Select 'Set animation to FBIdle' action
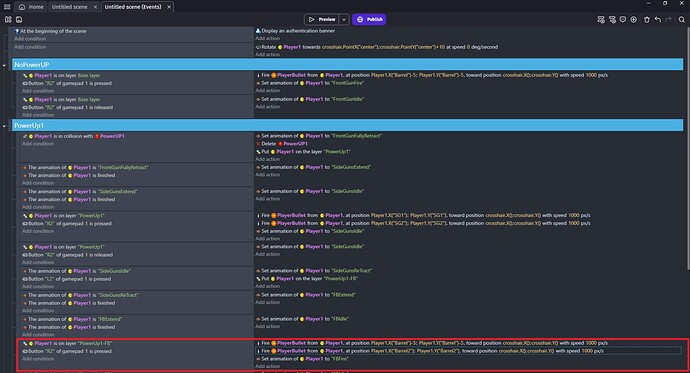 (x=302, y=319)
